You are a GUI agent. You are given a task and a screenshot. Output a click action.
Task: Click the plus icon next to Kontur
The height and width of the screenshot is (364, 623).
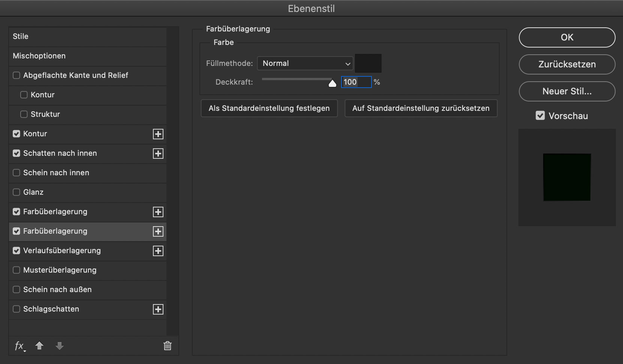[x=158, y=134]
